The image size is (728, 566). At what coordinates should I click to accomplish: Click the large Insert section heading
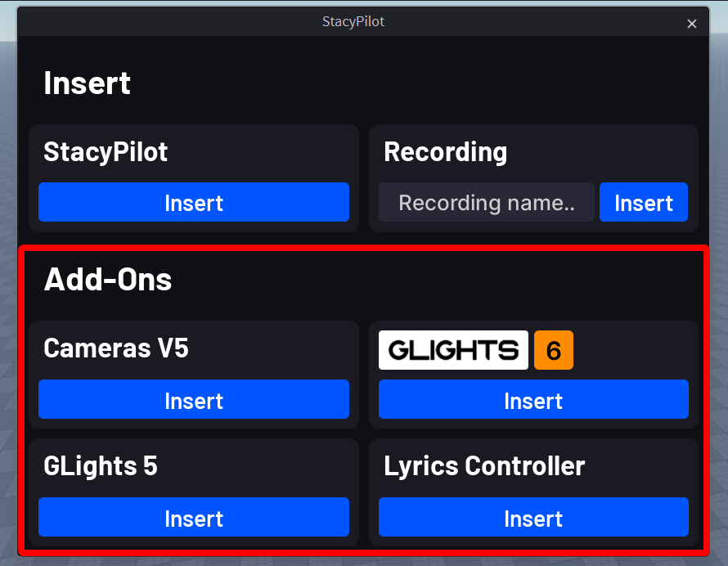pos(87,83)
